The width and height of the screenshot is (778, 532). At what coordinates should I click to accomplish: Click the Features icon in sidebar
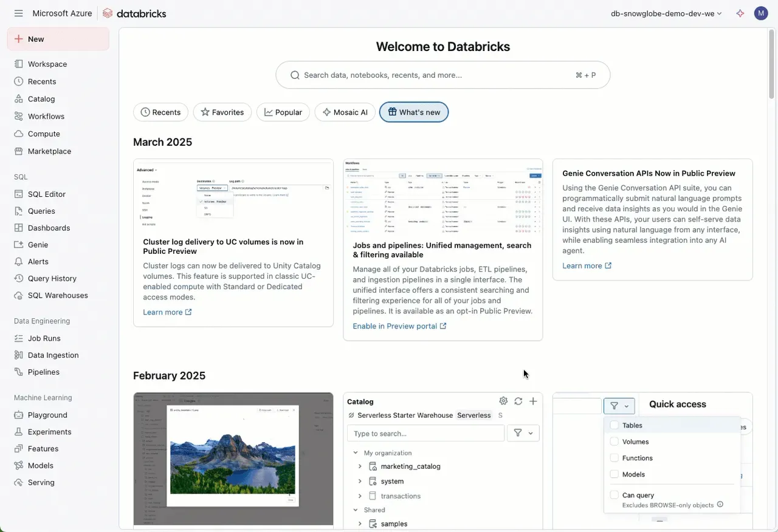(19, 449)
